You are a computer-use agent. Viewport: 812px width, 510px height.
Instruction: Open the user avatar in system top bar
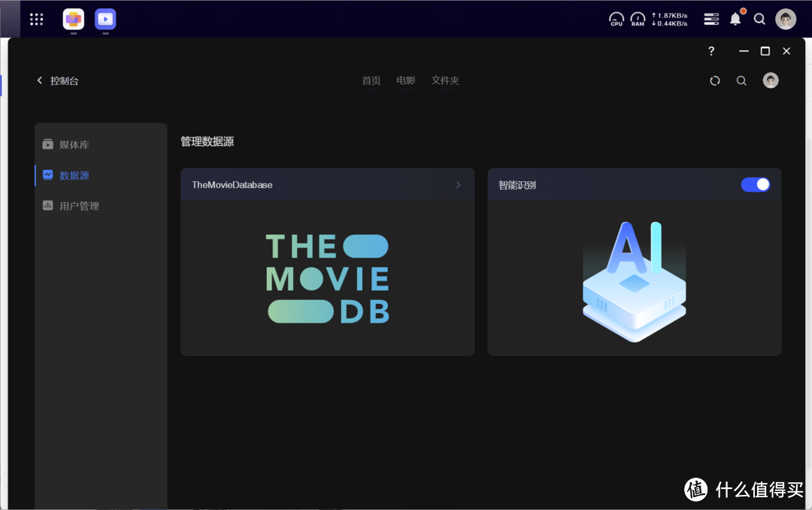coord(786,19)
